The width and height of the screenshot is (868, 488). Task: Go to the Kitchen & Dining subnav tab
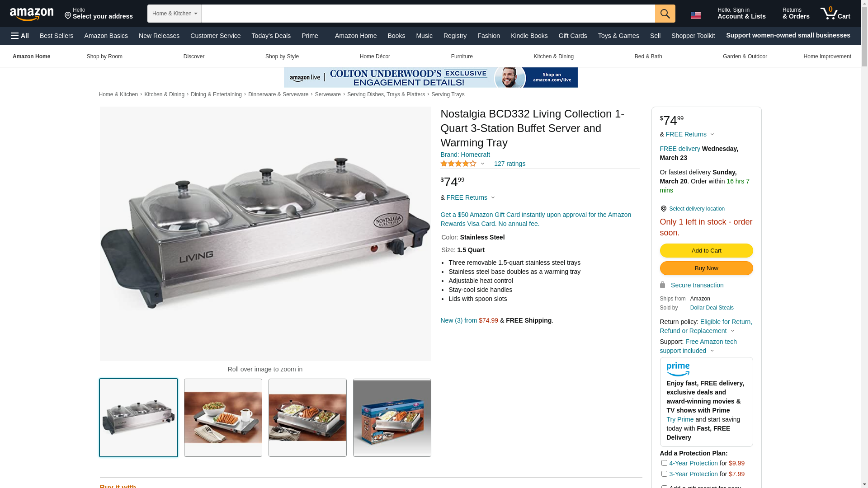click(x=553, y=56)
